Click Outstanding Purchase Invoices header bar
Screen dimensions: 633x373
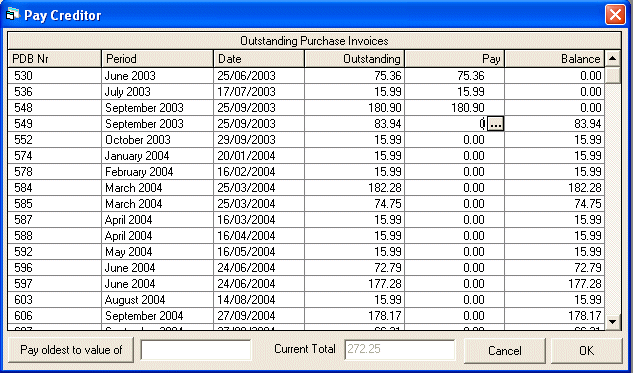point(314,41)
